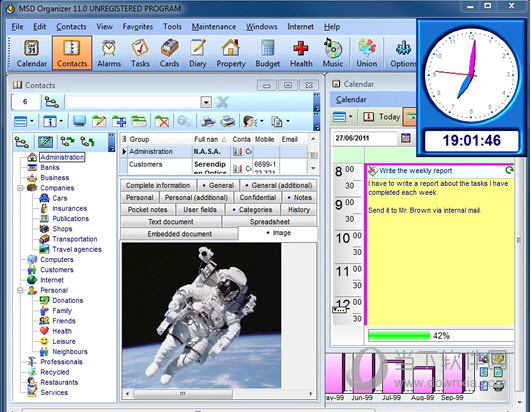This screenshot has height=412, width=531.
Task: Open the Music module
Action: 333,53
